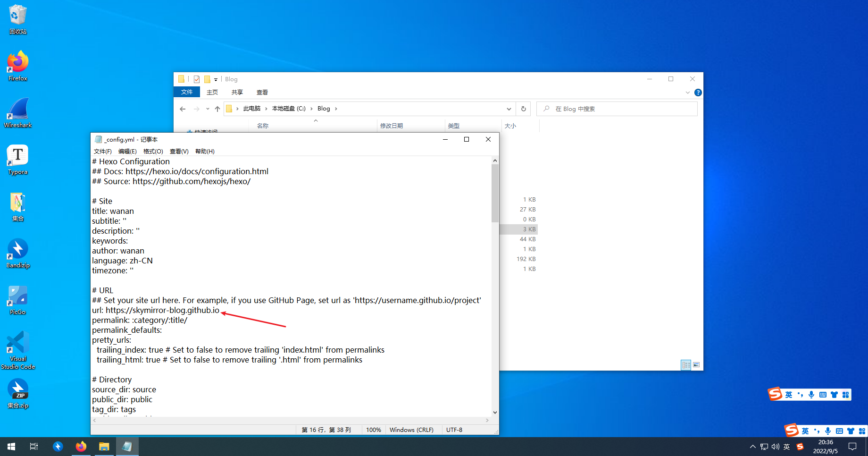Open the 帮助(H) menu in Notepad
The width and height of the screenshot is (868, 456).
pyautogui.click(x=205, y=152)
